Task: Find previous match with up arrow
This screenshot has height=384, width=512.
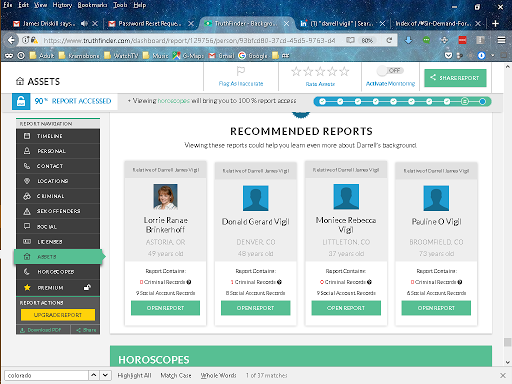Action: pyautogui.click(x=94, y=375)
